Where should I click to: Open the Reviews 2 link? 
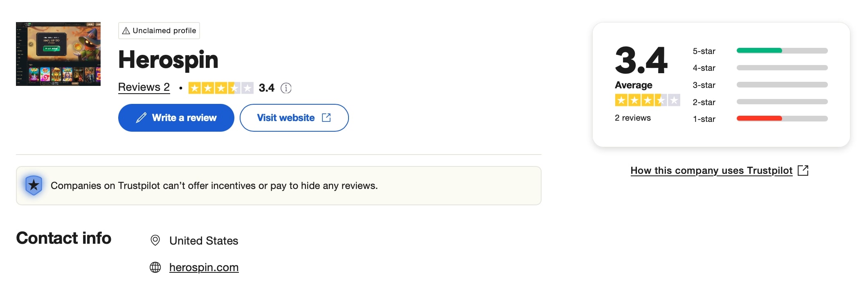(144, 88)
